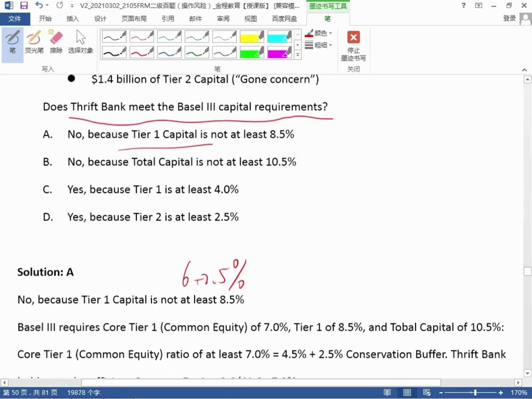The height and width of the screenshot is (399, 532).
Task: Open the File (文件) tab
Action: [15, 19]
